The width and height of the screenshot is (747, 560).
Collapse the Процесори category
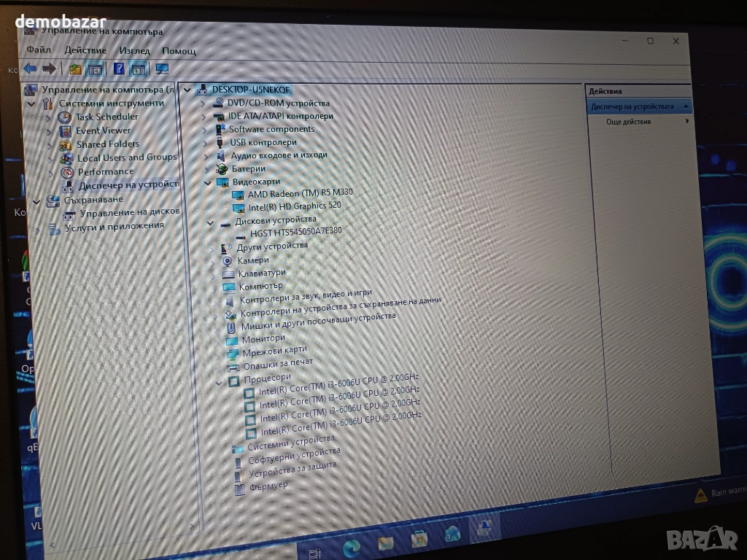pos(219,381)
